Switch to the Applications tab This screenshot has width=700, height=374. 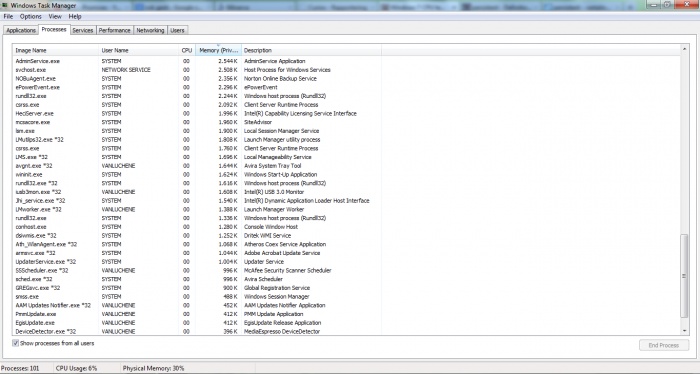[x=21, y=30]
